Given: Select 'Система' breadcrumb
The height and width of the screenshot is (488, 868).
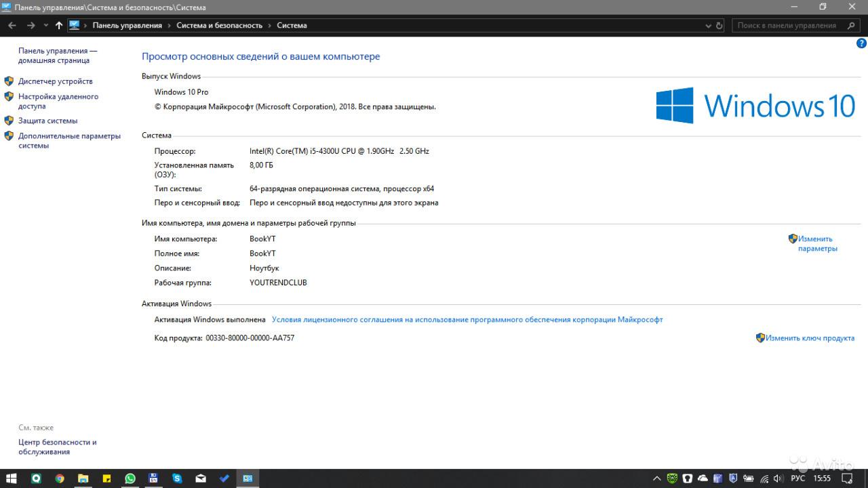Looking at the screenshot, I should 292,25.
